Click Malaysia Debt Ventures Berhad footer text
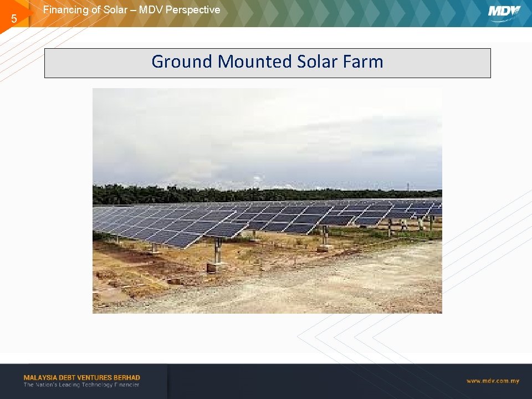532x399 pixels. pos(82,377)
